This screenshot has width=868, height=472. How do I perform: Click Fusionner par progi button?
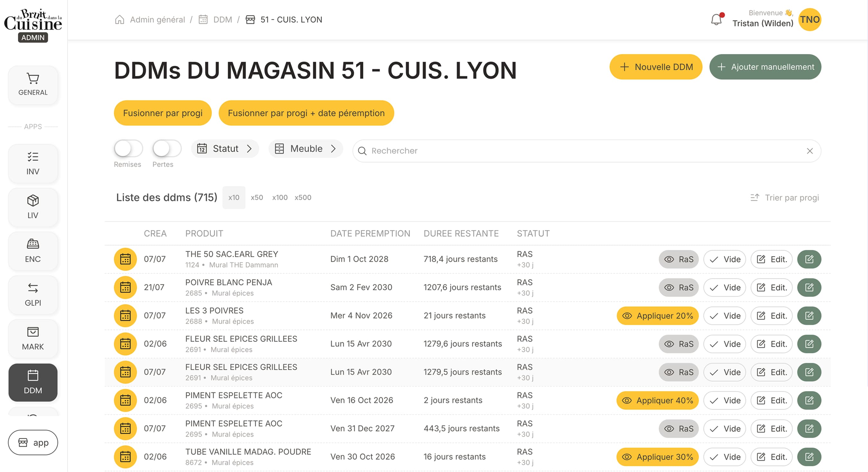coord(163,113)
